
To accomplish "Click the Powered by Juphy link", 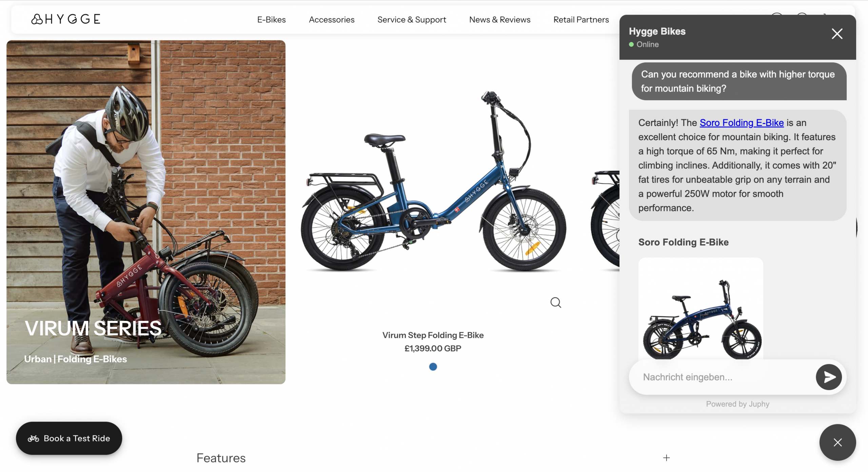I will 737,404.
